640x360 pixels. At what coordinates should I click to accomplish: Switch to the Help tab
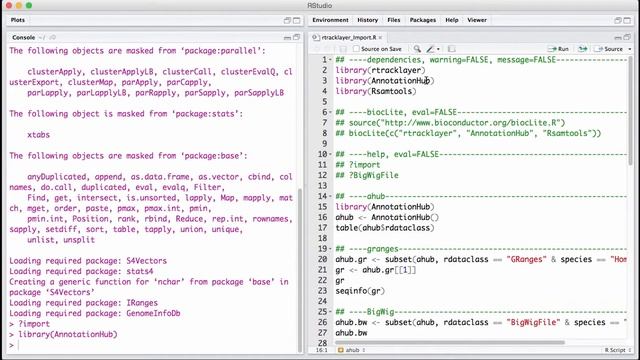451,20
